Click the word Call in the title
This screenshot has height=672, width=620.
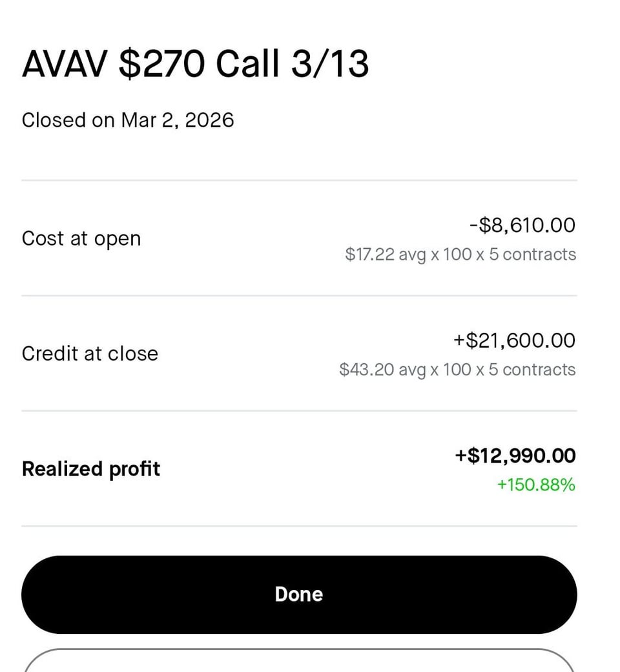[247, 65]
